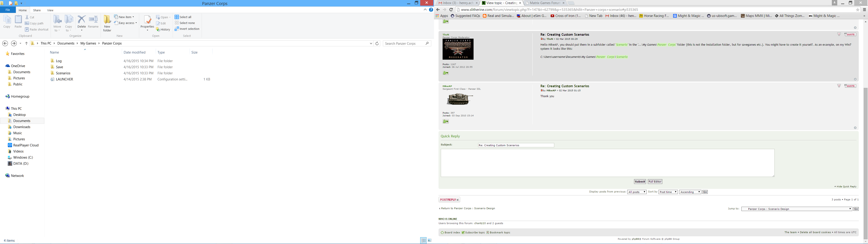Open the 'All posts' display dropdown
868x244 pixels.
point(637,192)
